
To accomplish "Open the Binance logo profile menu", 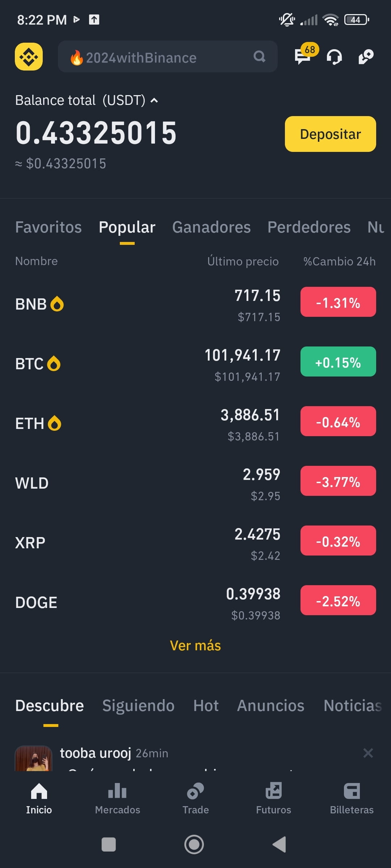I will coord(29,56).
